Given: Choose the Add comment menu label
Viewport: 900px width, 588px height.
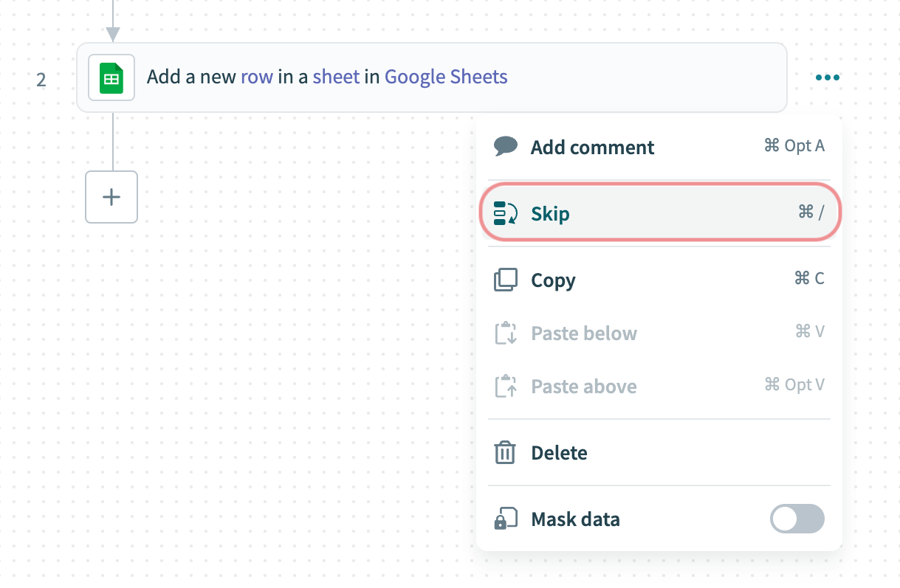Looking at the screenshot, I should coord(592,148).
